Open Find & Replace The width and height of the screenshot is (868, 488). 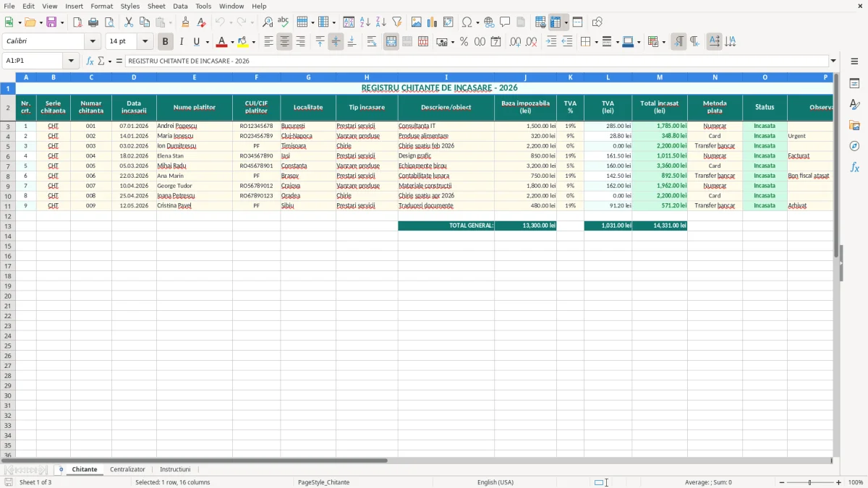268,22
